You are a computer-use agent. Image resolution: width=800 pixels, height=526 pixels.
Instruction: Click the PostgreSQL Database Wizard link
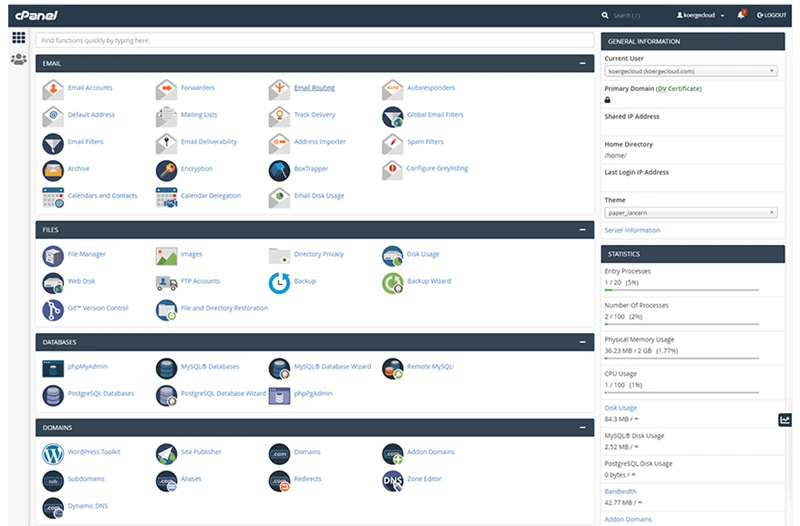(x=223, y=393)
